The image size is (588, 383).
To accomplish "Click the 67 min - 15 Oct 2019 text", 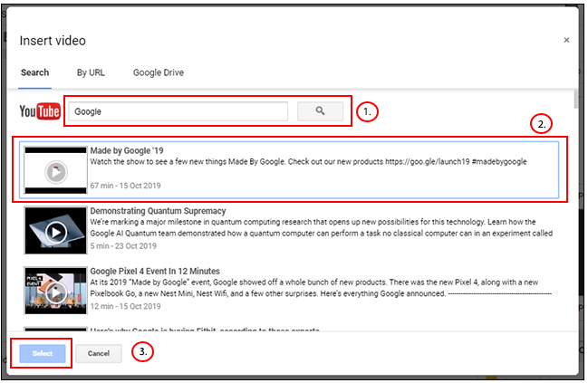I will point(125,186).
